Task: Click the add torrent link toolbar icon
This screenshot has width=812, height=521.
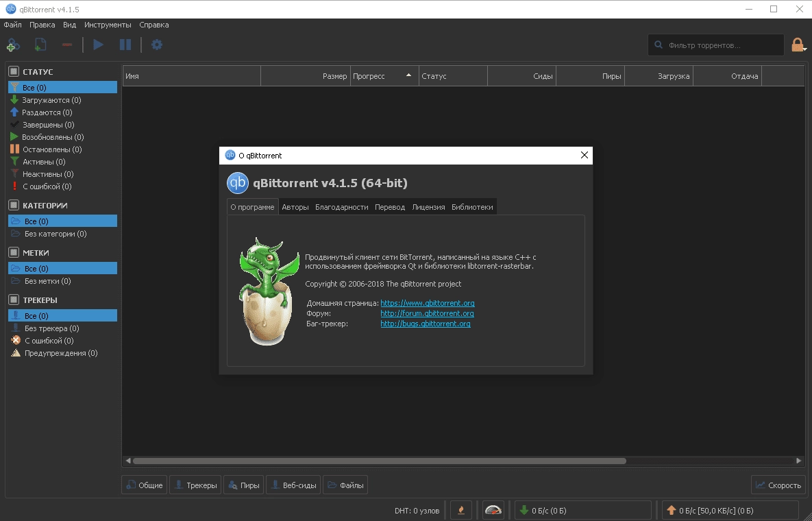Action: [13, 45]
